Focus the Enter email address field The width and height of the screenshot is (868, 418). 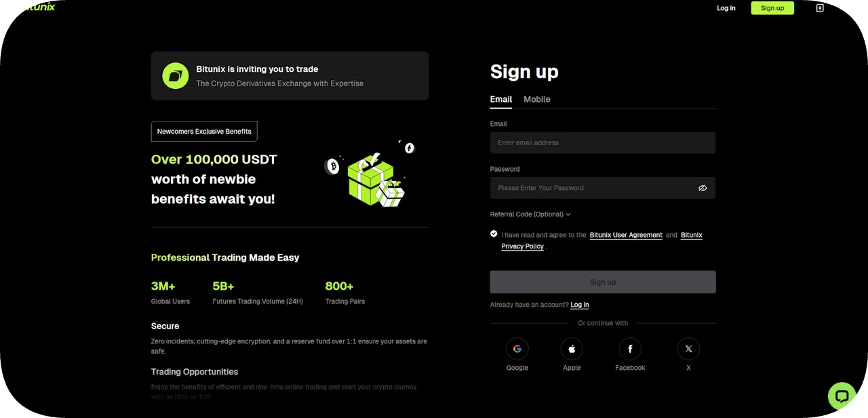602,142
